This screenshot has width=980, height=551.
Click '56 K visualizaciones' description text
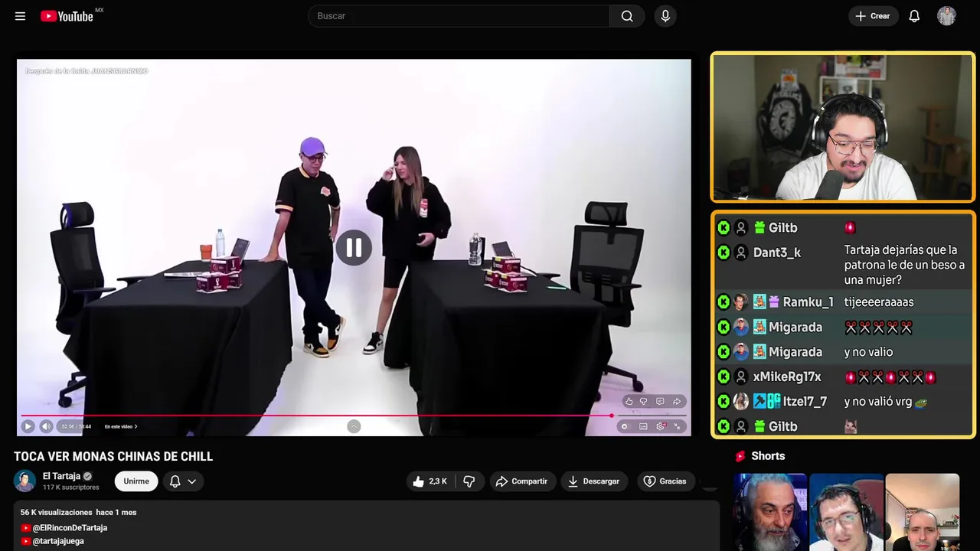[56, 512]
